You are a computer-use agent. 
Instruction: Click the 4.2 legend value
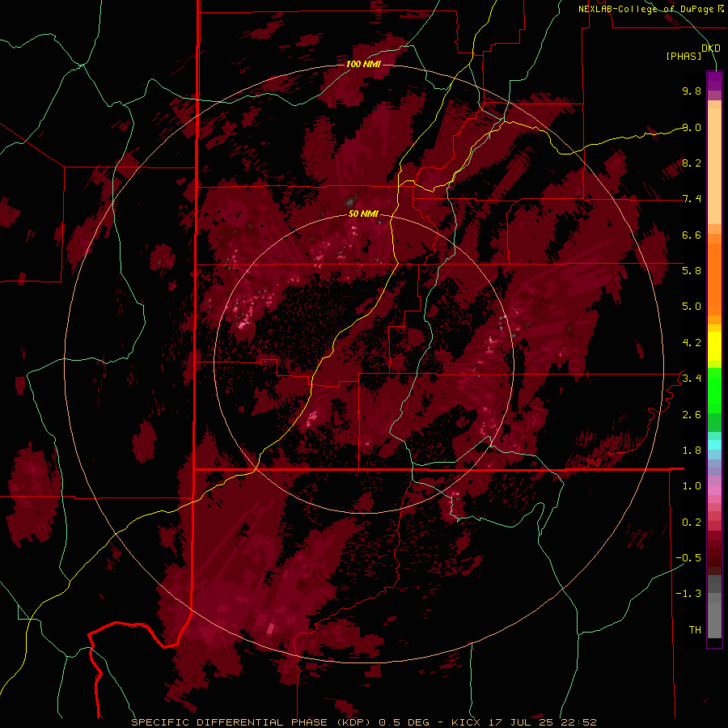(x=692, y=342)
